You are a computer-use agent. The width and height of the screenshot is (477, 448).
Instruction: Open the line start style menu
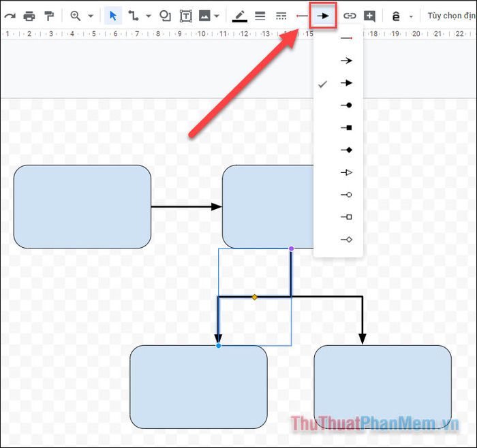tap(302, 16)
